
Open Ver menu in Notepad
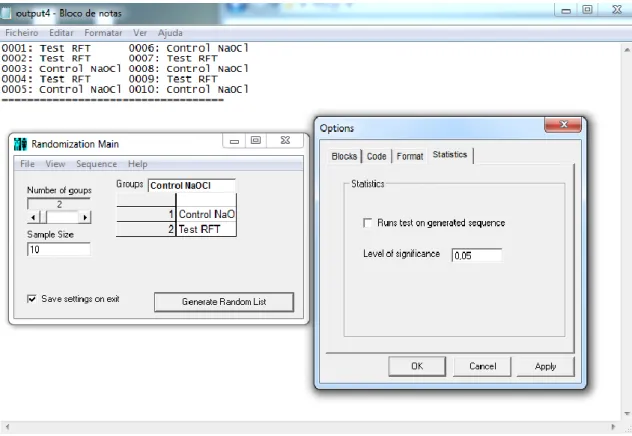140,33
